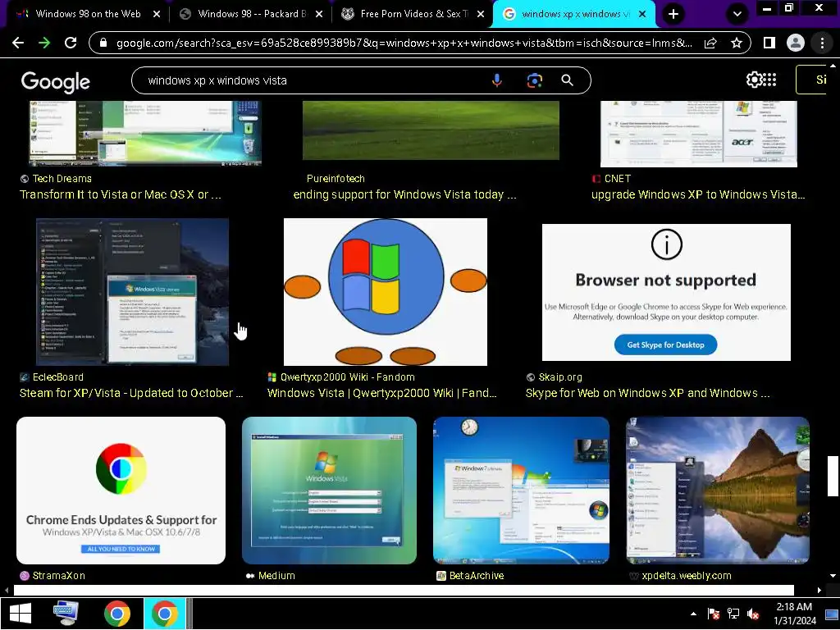
Task: Open the Pureinfotech source link
Action: click(x=336, y=178)
